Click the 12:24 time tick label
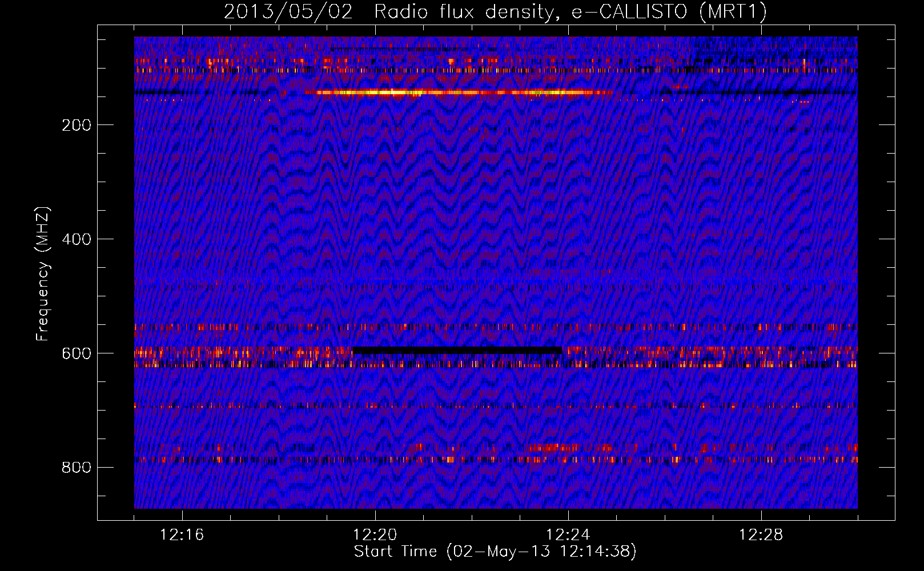Viewport: 924px width, 571px height. pyautogui.click(x=568, y=535)
